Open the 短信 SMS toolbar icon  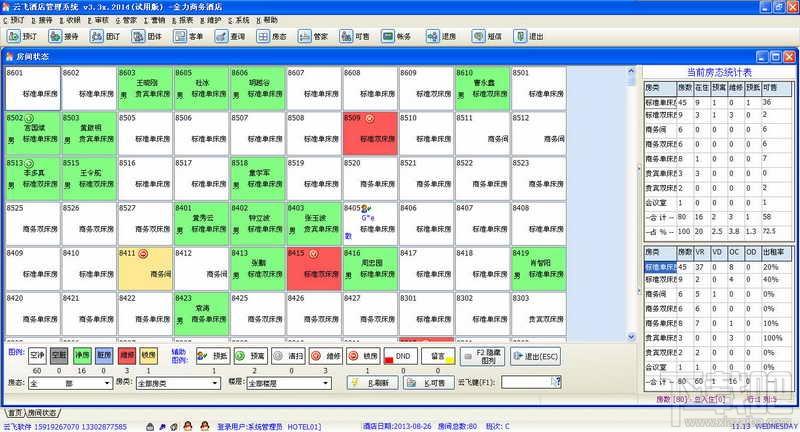(x=487, y=36)
